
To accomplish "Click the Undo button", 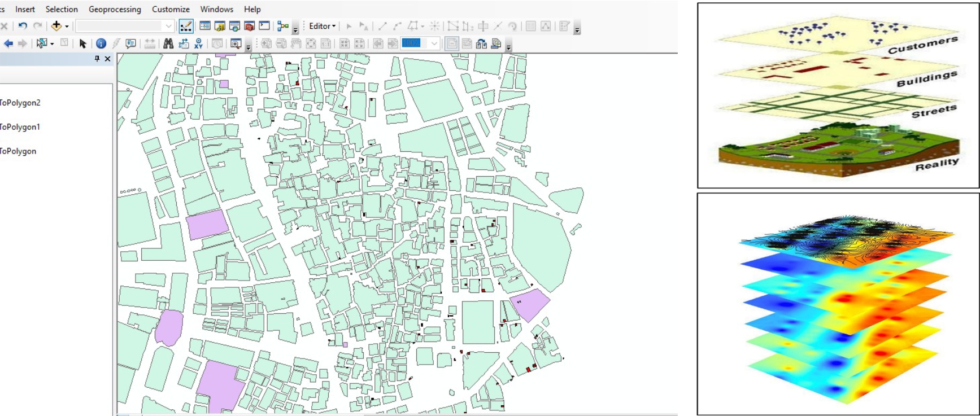I will 23,26.
